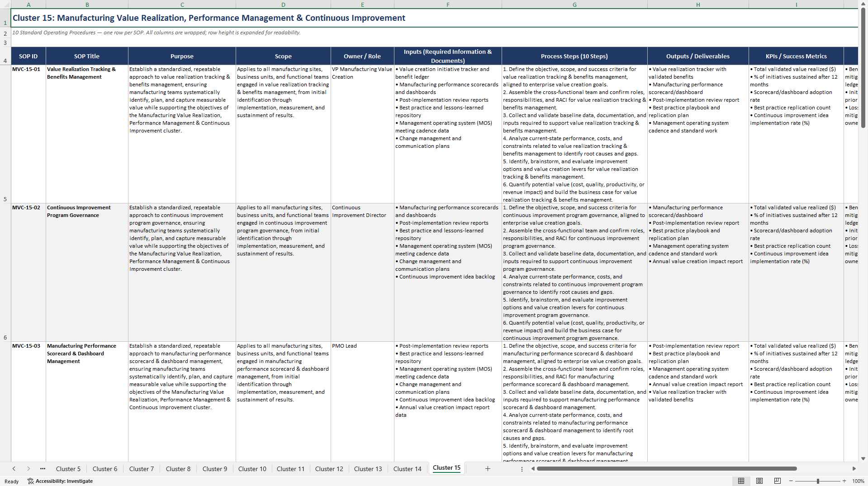
Task: Click the 'Owner / Role' header cell
Action: pos(362,56)
